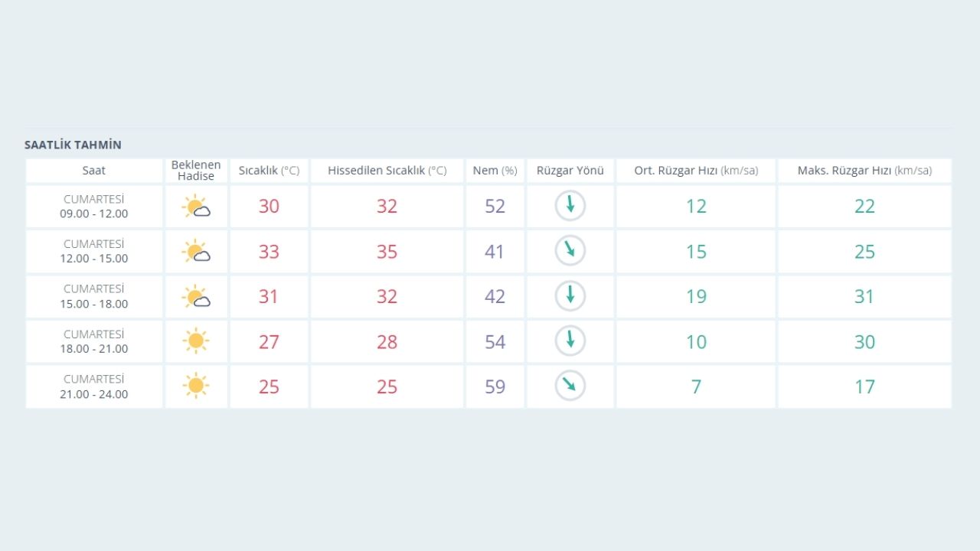Click the SAATLİK TAHMİN section title
The width and height of the screenshot is (980, 551).
pos(73,145)
